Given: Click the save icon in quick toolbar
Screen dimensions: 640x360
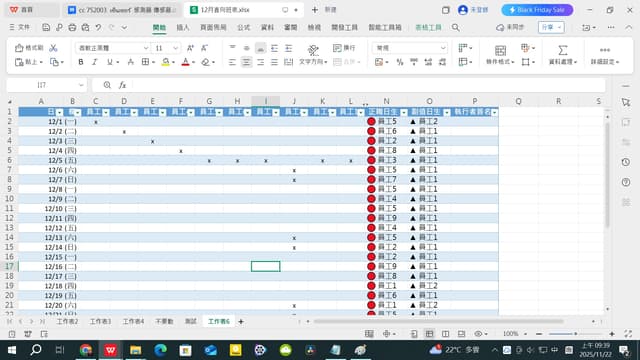Looking at the screenshot, I should tap(46, 27).
